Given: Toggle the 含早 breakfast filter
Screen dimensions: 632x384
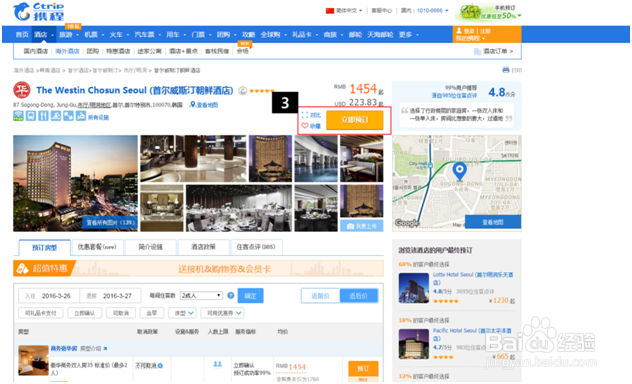Looking at the screenshot, I should click(x=152, y=313).
